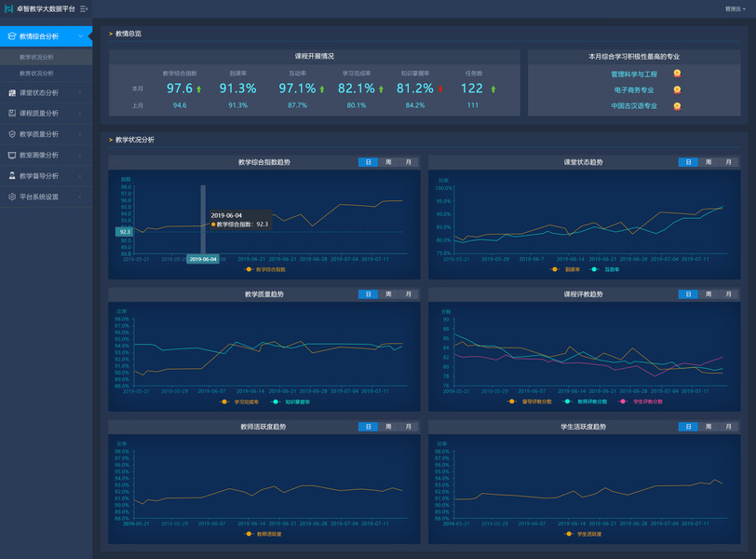Toggle 学生活跃度 legend series
756x559 pixels.
point(584,534)
